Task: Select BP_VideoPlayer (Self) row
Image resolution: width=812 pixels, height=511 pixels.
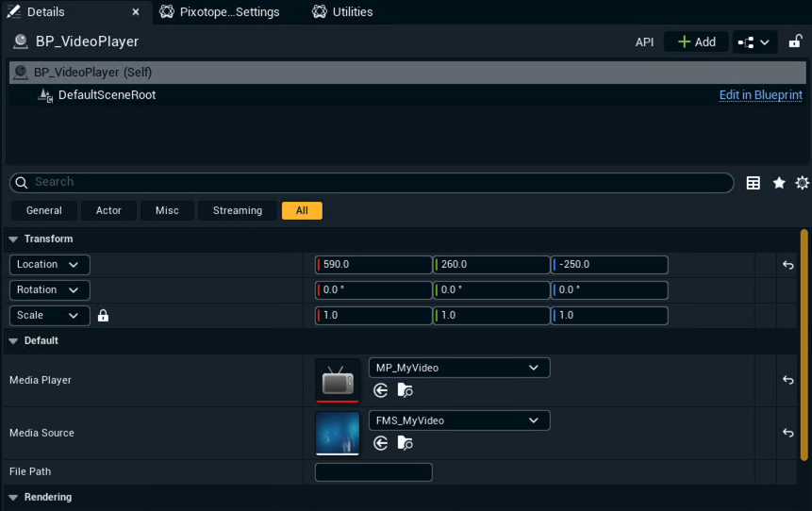Action: coord(407,73)
